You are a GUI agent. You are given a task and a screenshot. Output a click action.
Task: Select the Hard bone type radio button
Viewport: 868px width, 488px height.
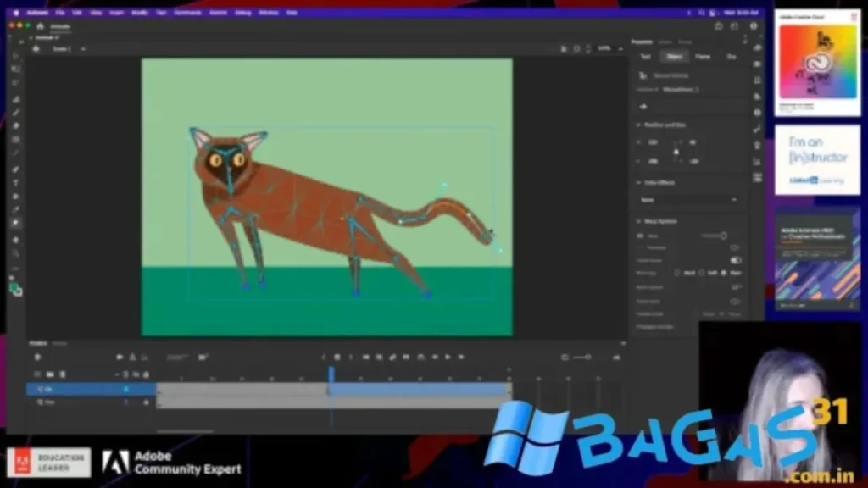678,274
